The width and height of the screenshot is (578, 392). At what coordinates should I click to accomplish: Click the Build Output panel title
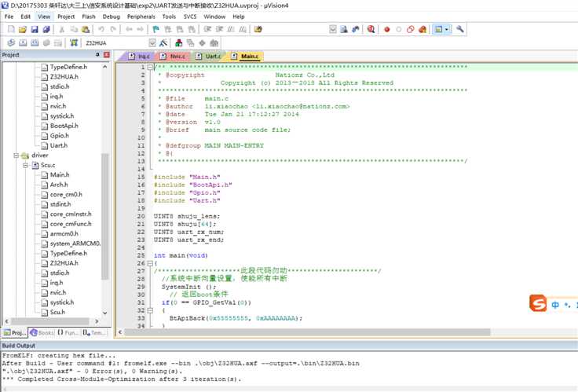pos(18,346)
